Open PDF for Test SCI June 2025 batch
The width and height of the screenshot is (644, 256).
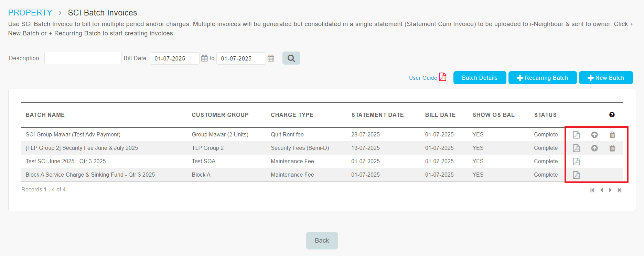click(x=576, y=162)
